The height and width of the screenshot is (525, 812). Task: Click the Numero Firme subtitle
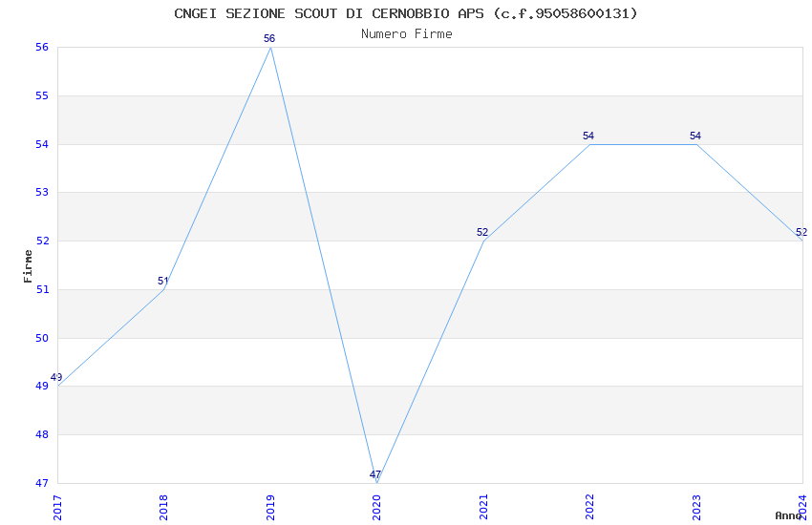click(407, 34)
